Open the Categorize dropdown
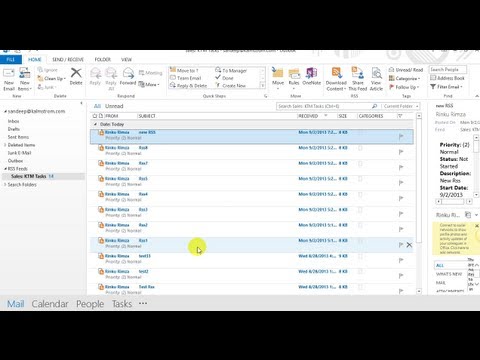Viewport: 480px width, 360px height. (x=404, y=78)
